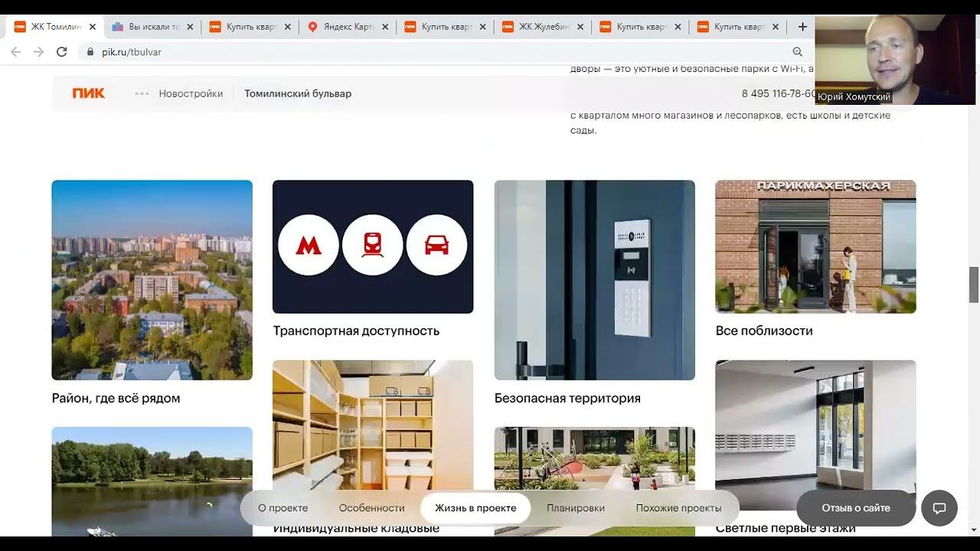Select Особенности in bottom navigation
Screen dimensions: 980x551
tap(372, 508)
